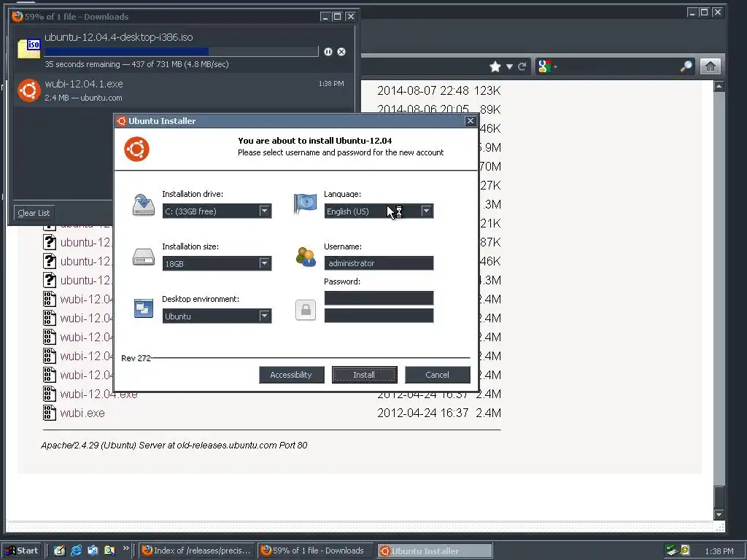Click the Username input field
747x560 pixels.
[379, 262]
